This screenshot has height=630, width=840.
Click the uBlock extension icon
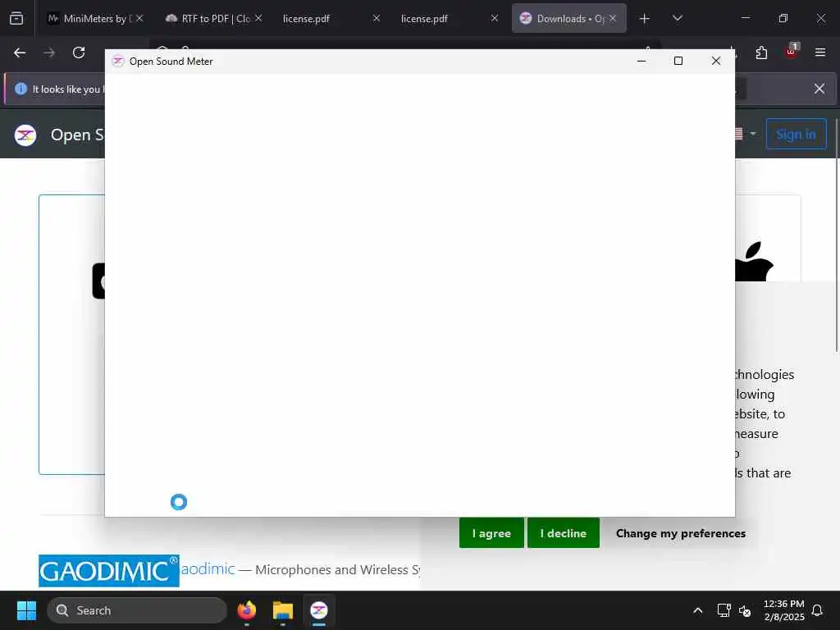coord(791,52)
